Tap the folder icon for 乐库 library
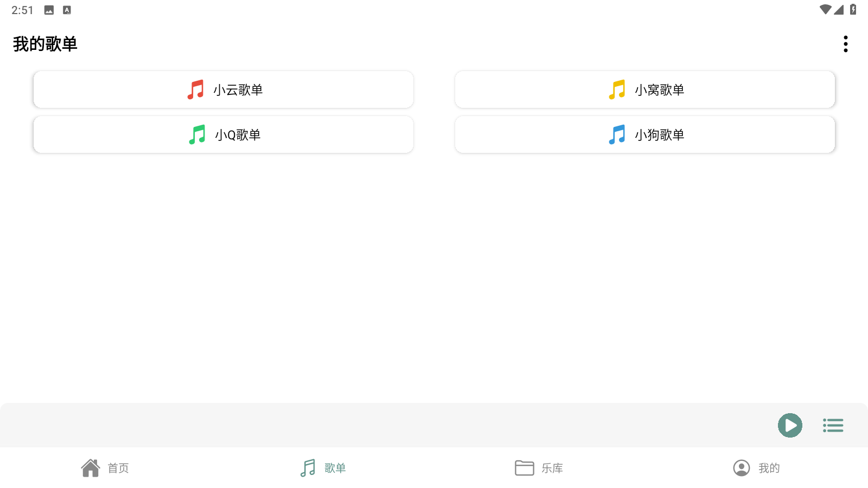The image size is (868, 488). [524, 466]
